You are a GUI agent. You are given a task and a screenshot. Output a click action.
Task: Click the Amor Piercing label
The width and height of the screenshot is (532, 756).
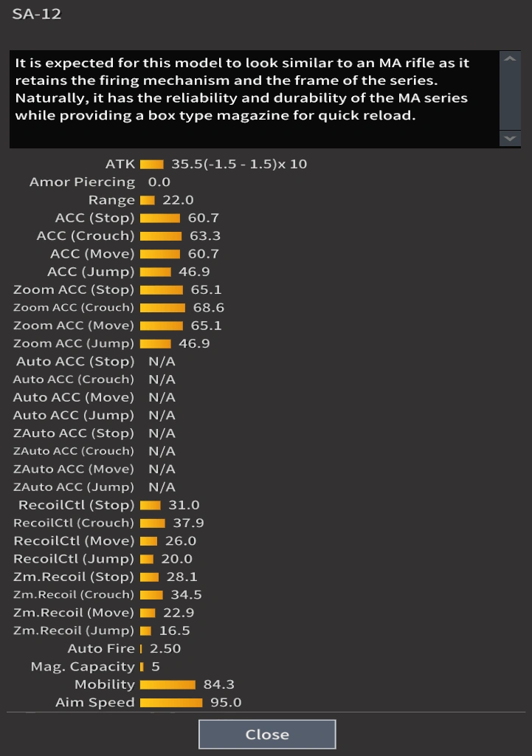pos(82,182)
